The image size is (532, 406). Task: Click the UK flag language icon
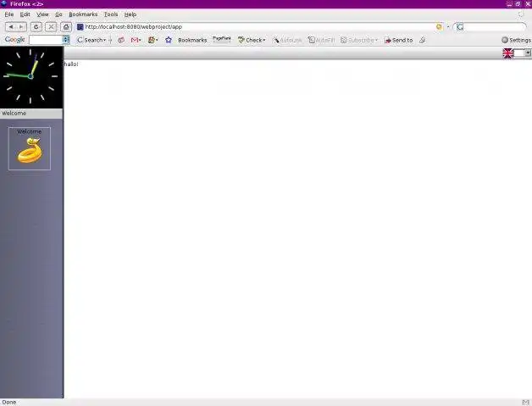click(508, 53)
